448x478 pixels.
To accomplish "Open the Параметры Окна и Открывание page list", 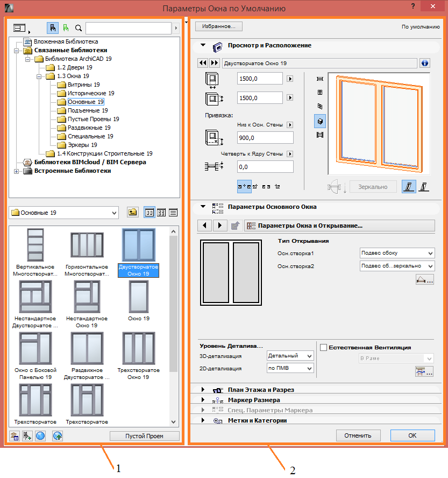I will click(x=339, y=226).
